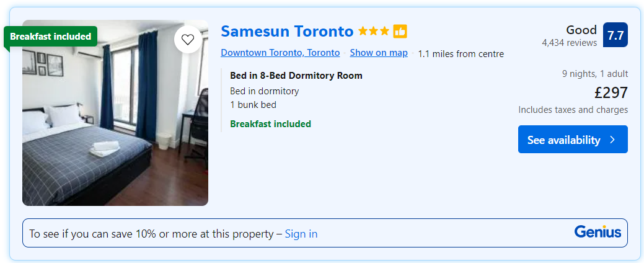Viewport: 644px width, 263px height.
Task: Click the 4,434 reviews count
Action: pos(569,43)
